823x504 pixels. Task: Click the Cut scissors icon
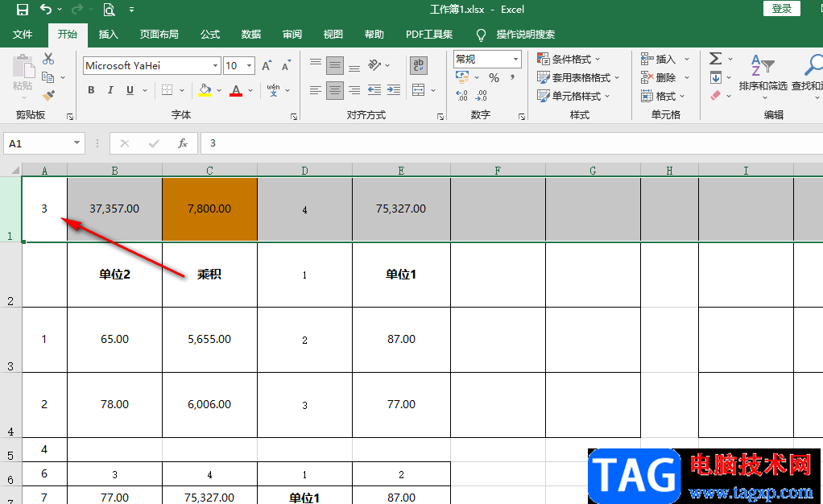coord(48,58)
